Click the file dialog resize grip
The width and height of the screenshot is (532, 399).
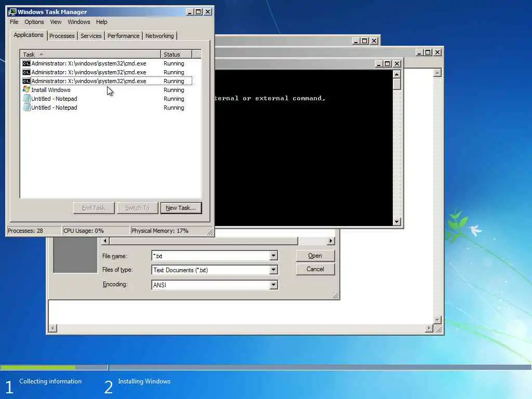pyautogui.click(x=336, y=296)
